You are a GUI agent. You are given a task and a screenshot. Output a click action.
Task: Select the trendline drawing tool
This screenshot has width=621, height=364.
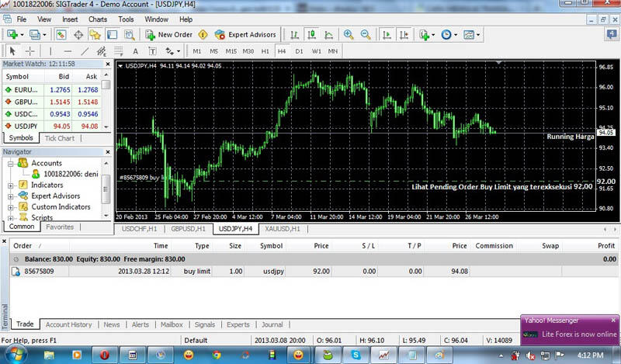pyautogui.click(x=85, y=51)
